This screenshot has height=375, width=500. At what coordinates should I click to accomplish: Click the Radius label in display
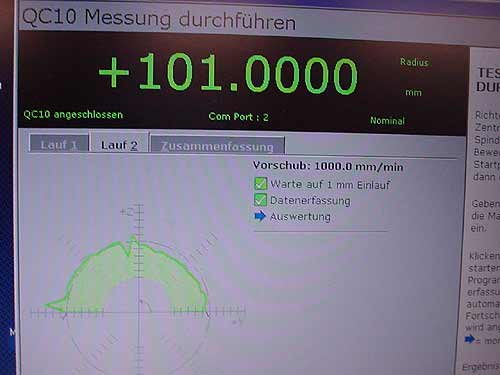[414, 62]
